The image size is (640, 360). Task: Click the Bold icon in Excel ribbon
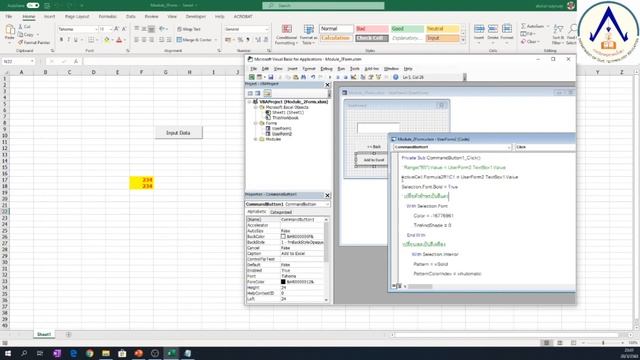coord(61,40)
